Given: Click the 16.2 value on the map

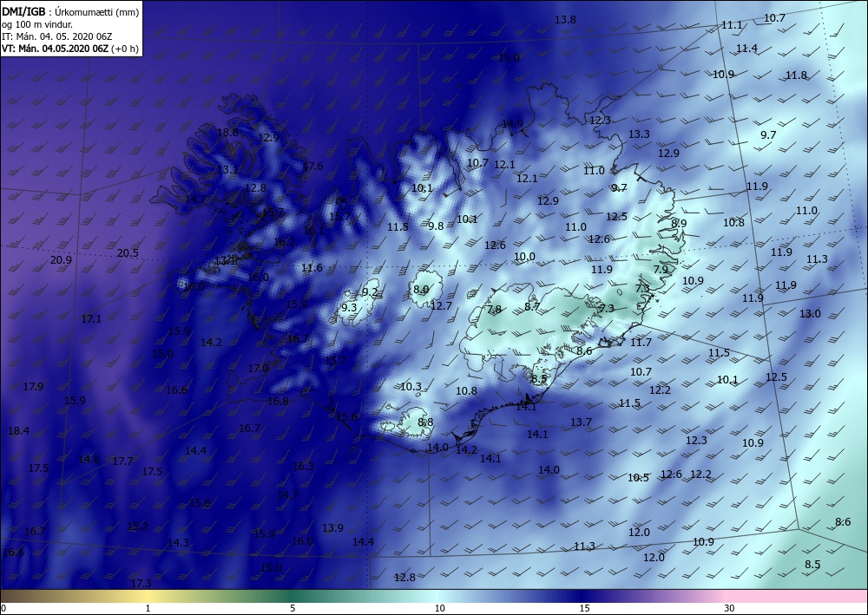Looking at the screenshot, I should [285, 241].
